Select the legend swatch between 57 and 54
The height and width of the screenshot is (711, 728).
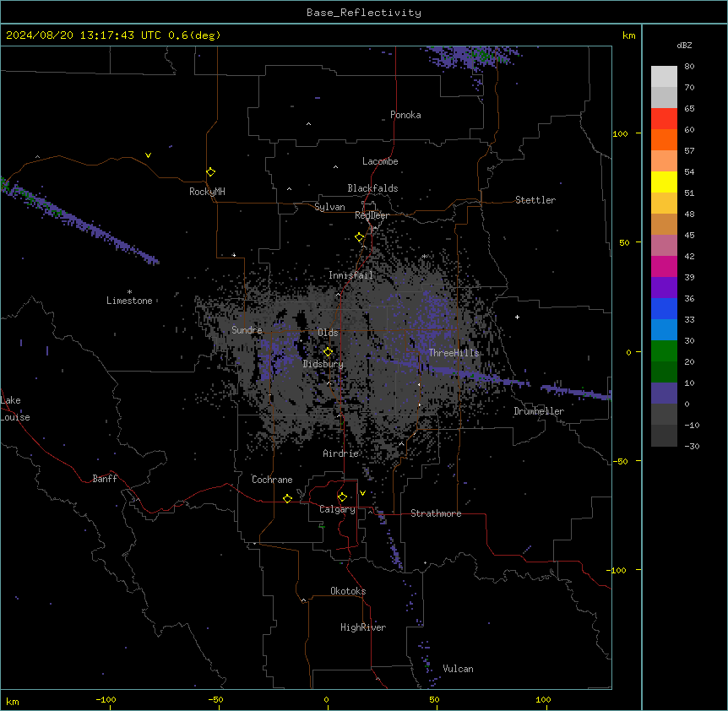(664, 161)
